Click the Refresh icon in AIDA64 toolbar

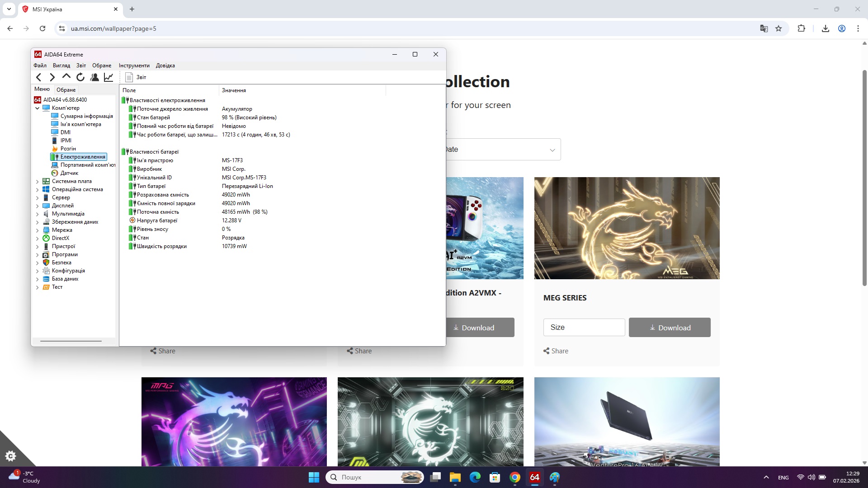pyautogui.click(x=80, y=77)
